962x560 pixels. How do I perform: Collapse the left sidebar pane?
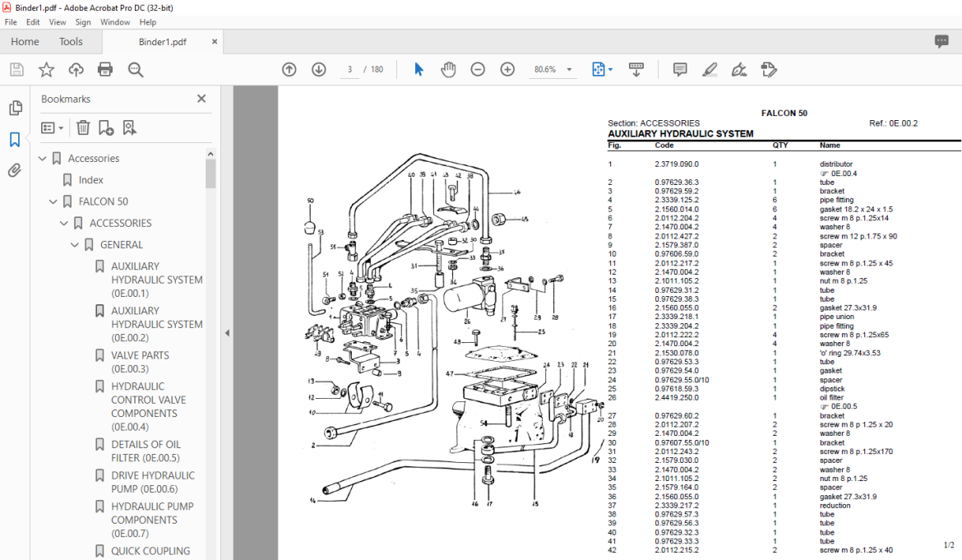pos(227,333)
